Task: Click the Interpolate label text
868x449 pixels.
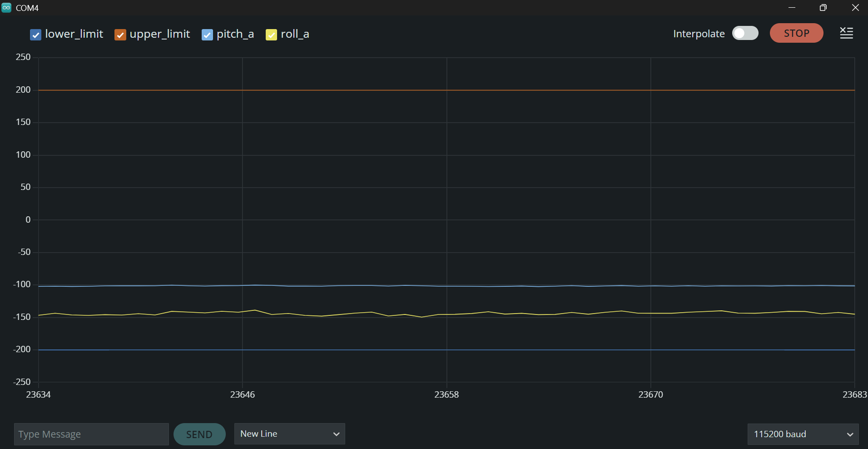Action: tap(699, 34)
